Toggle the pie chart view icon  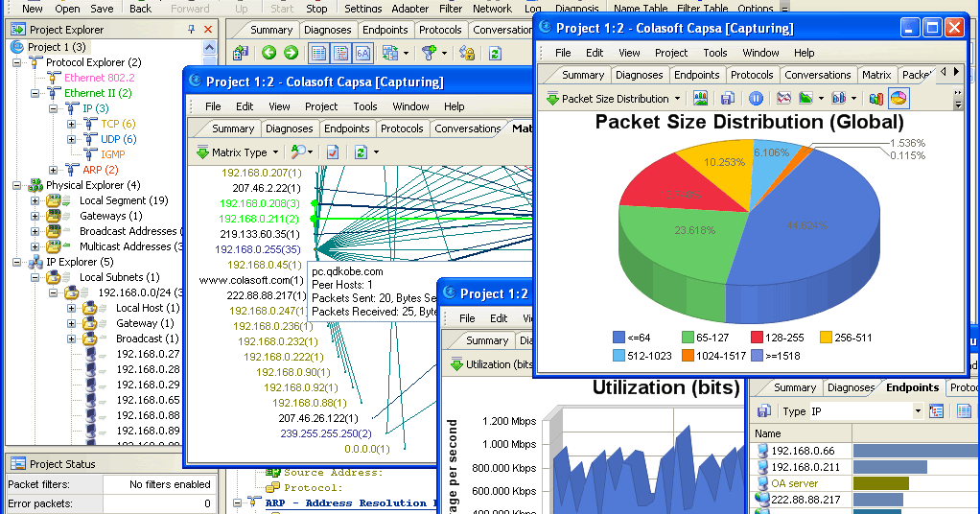(x=898, y=98)
